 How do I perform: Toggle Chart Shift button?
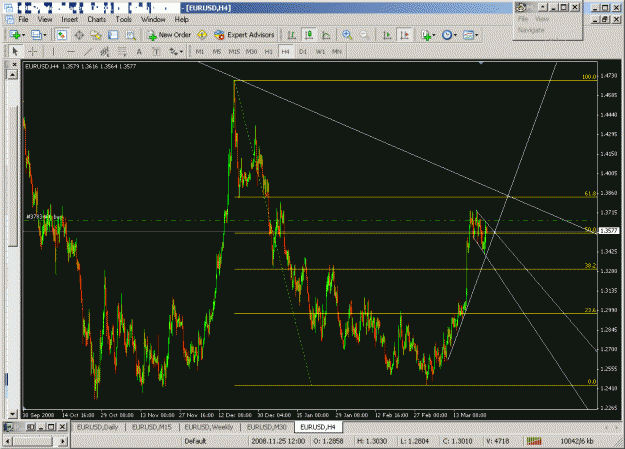[405, 35]
